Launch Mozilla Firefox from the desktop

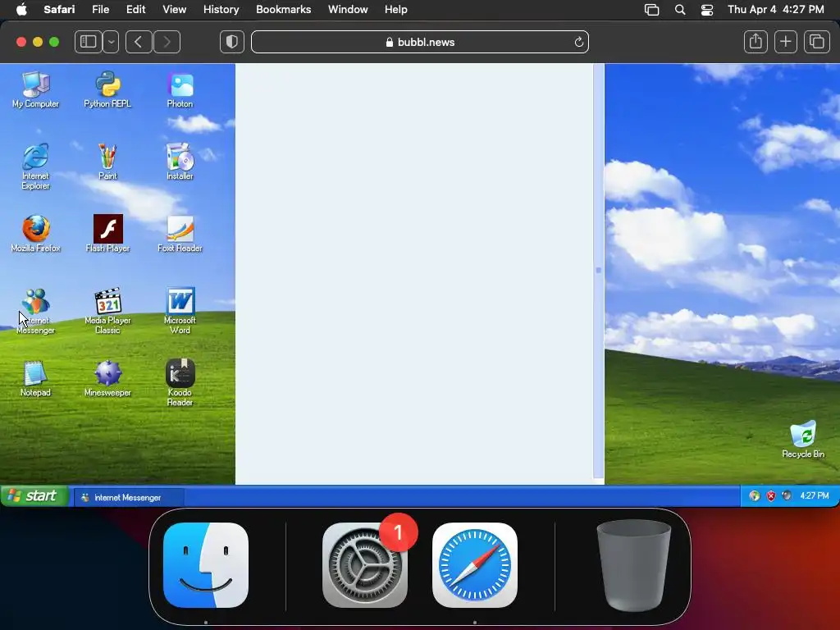(x=35, y=234)
